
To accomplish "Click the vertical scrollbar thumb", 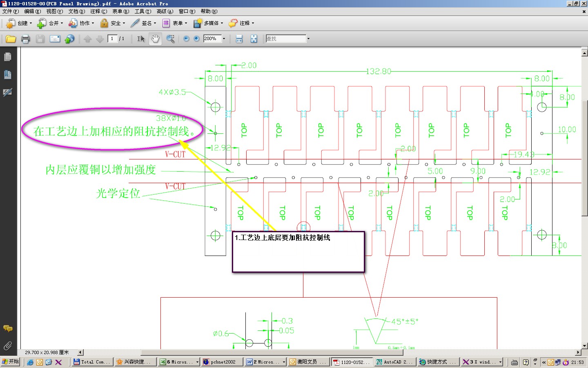I will coord(584,158).
